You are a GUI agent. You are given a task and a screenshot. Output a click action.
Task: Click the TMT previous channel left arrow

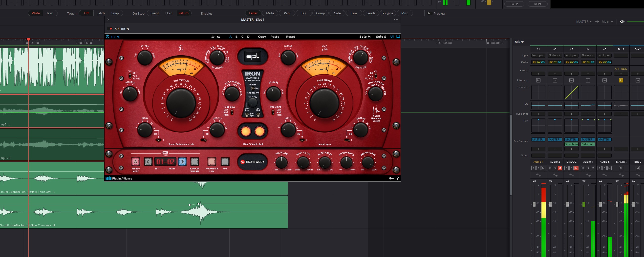coord(148,162)
